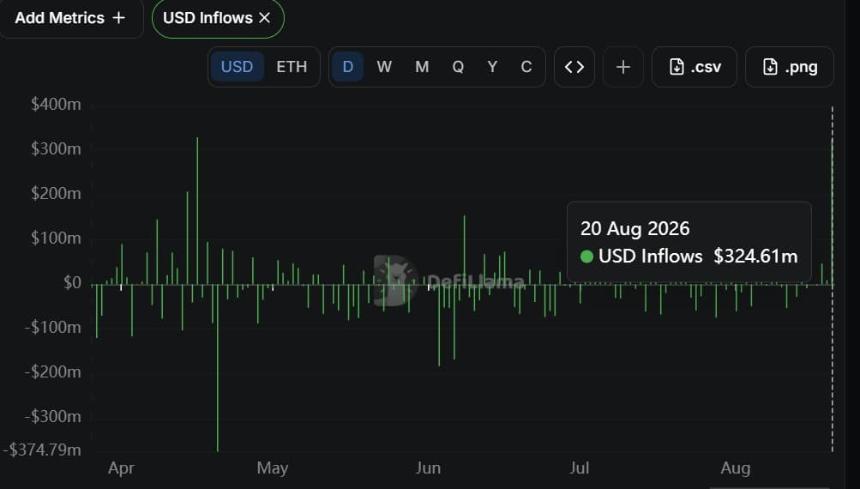The height and width of the screenshot is (489, 860).
Task: Choose quarterly interval Q
Action: coord(457,67)
